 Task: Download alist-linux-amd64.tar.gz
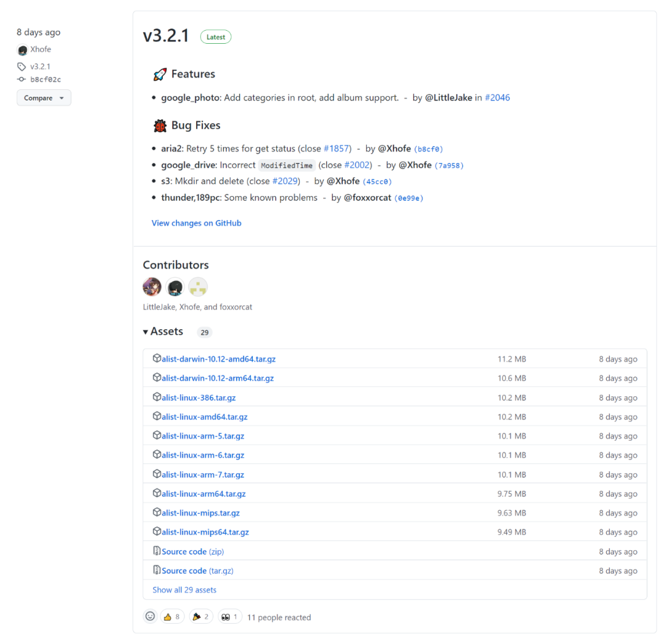click(205, 417)
